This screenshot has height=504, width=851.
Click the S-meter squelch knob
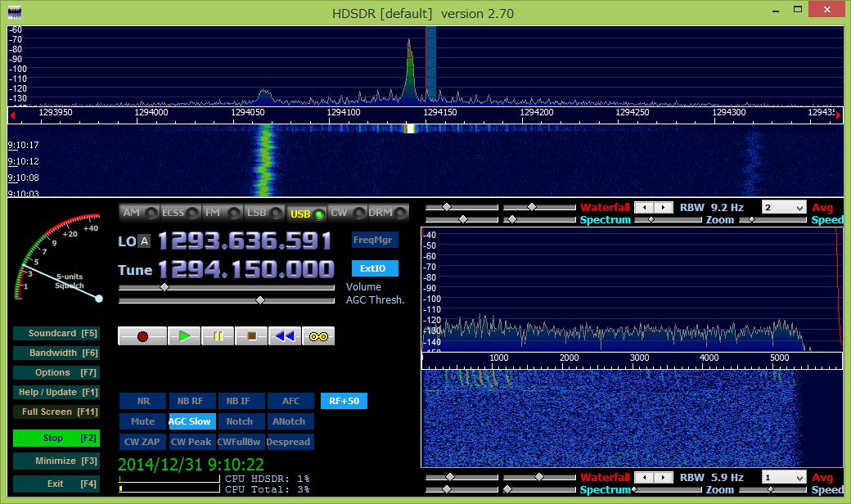[99, 299]
